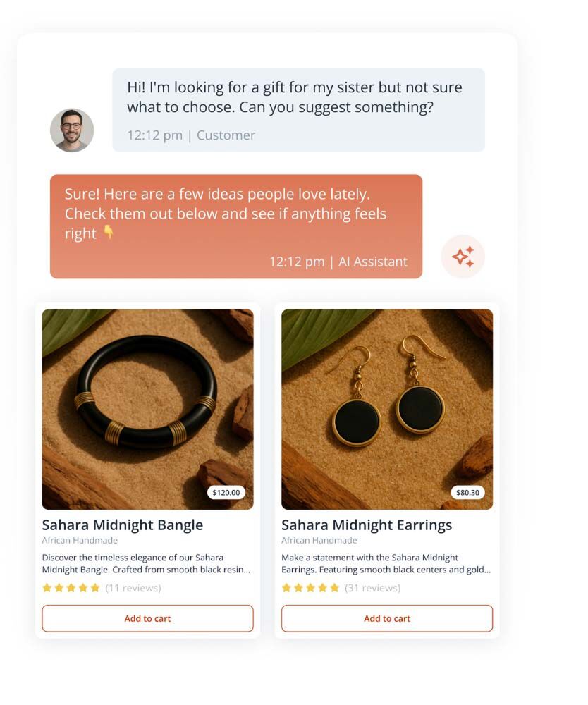Expand the truncated bangle description text

coord(147,563)
